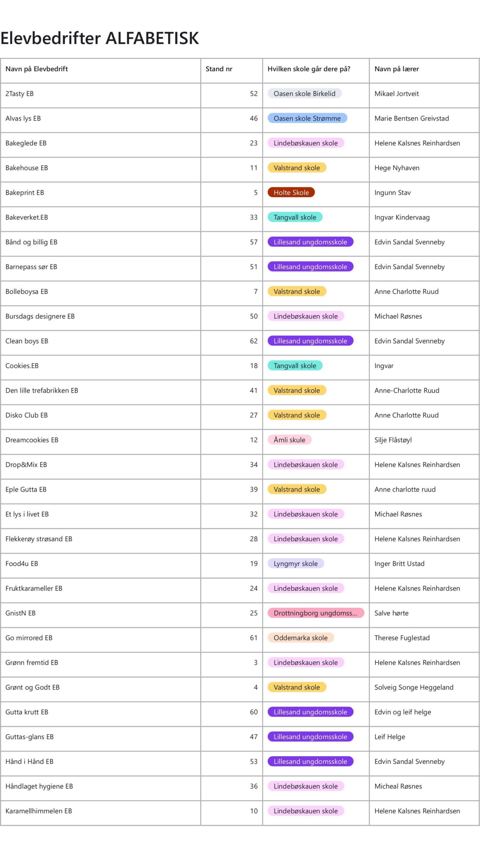480x868 pixels.
Task: Click the 'Oddemarka skole' tag
Action: click(300, 638)
